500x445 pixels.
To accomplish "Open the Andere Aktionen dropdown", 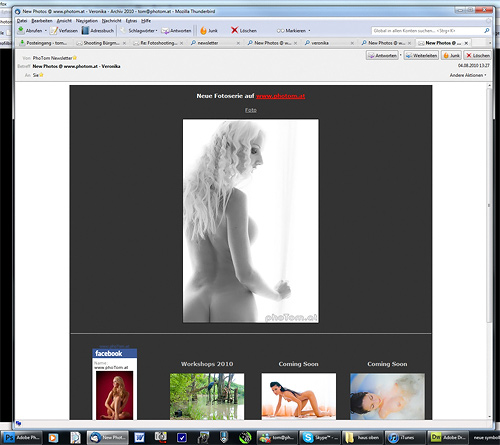I will pos(468,75).
